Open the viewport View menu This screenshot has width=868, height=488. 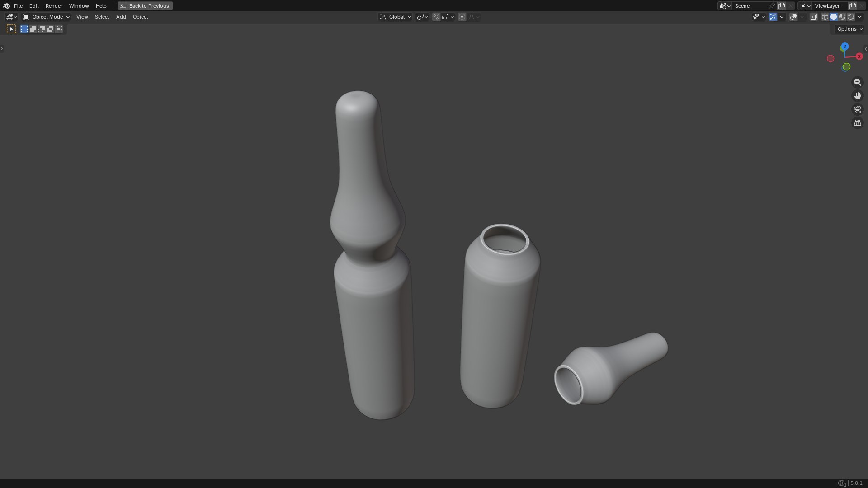(82, 17)
